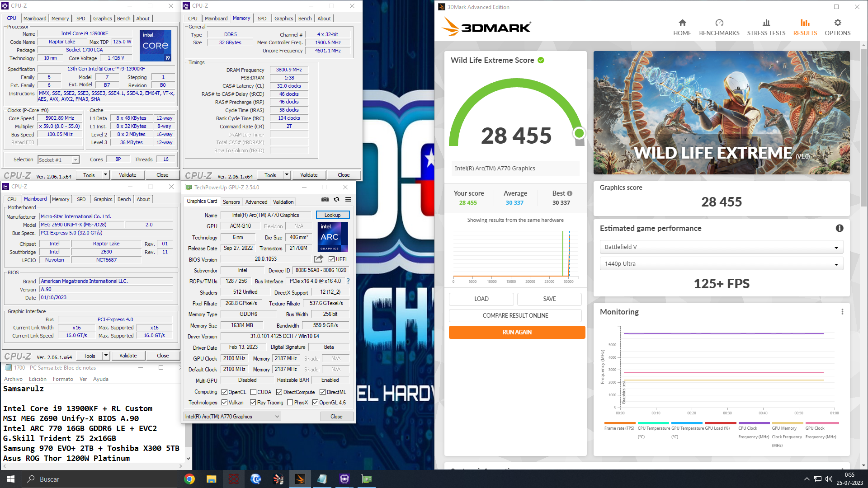Image resolution: width=868 pixels, height=488 pixels.
Task: Open 3DMark OPTIONS gear
Action: (837, 23)
